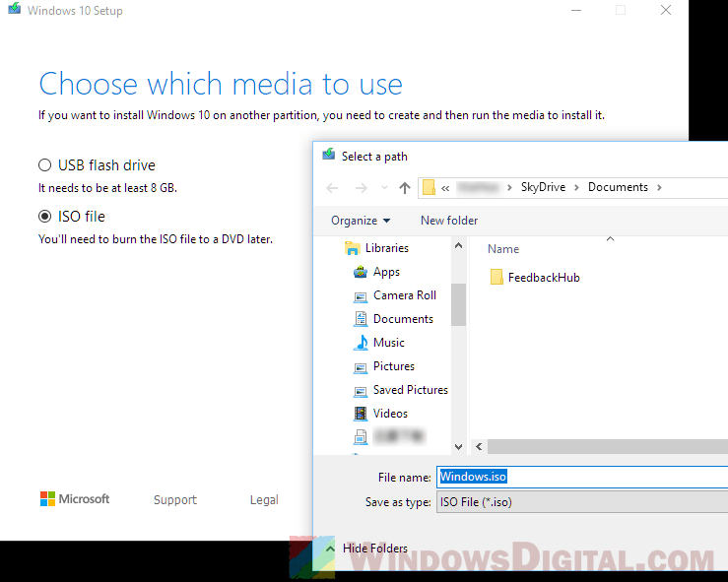Click the blurred item's icon below Videos
Screen dimensions: 728x582
pos(361,436)
